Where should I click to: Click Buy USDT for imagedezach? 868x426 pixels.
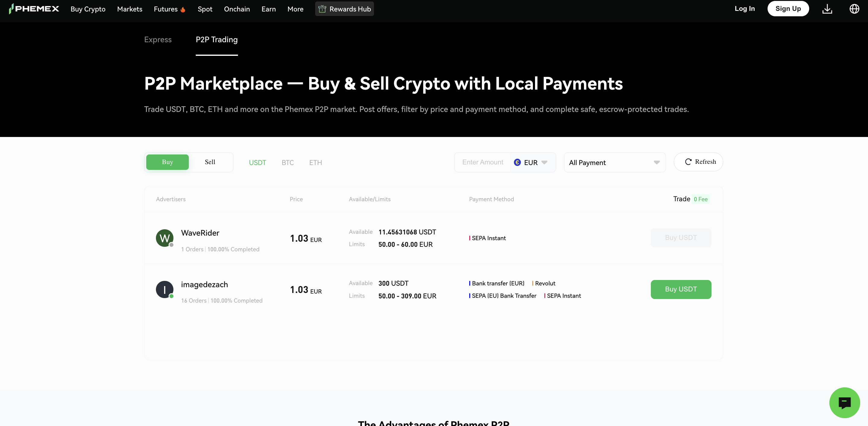click(681, 289)
